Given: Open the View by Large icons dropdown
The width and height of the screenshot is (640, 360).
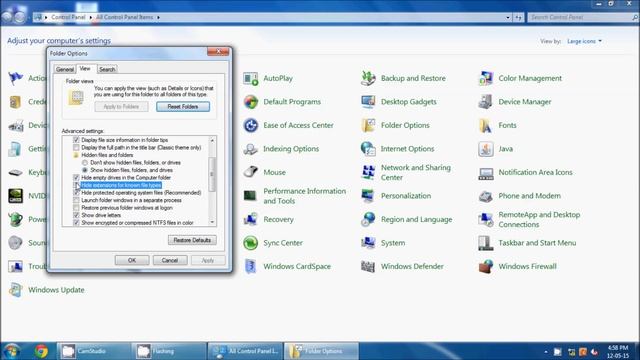Looking at the screenshot, I should click(x=584, y=41).
